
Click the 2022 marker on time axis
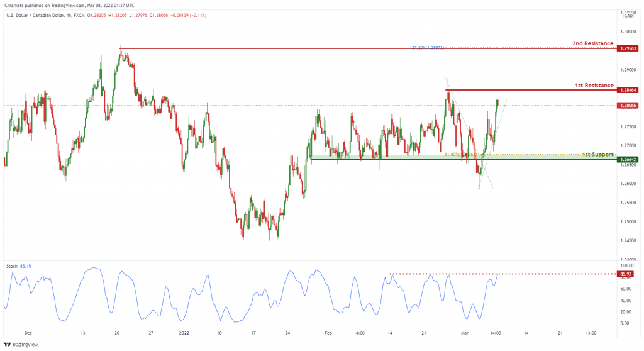pyautogui.click(x=184, y=333)
